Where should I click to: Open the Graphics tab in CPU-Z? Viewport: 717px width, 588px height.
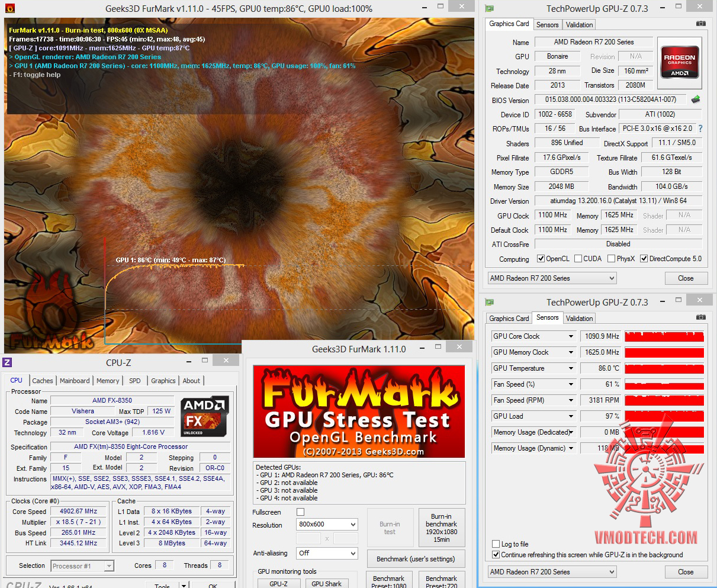point(163,381)
